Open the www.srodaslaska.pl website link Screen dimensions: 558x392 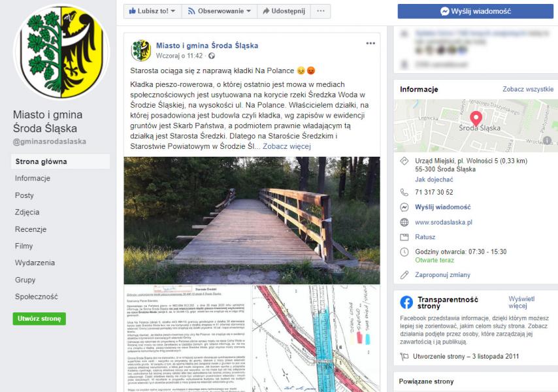444,222
